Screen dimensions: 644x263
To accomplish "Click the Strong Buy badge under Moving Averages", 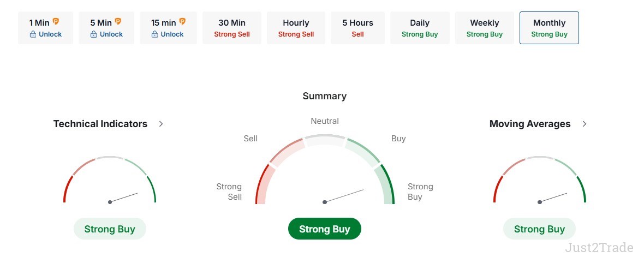I will [x=539, y=229].
